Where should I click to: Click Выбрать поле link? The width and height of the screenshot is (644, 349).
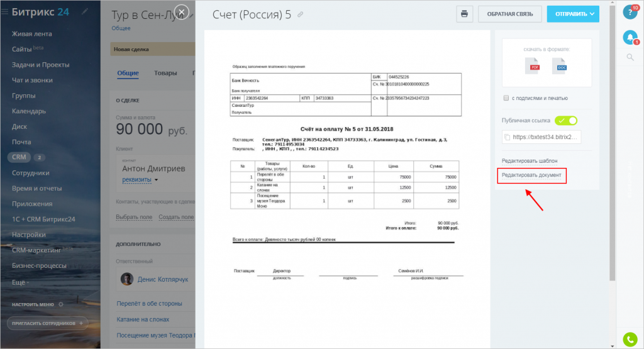point(134,217)
